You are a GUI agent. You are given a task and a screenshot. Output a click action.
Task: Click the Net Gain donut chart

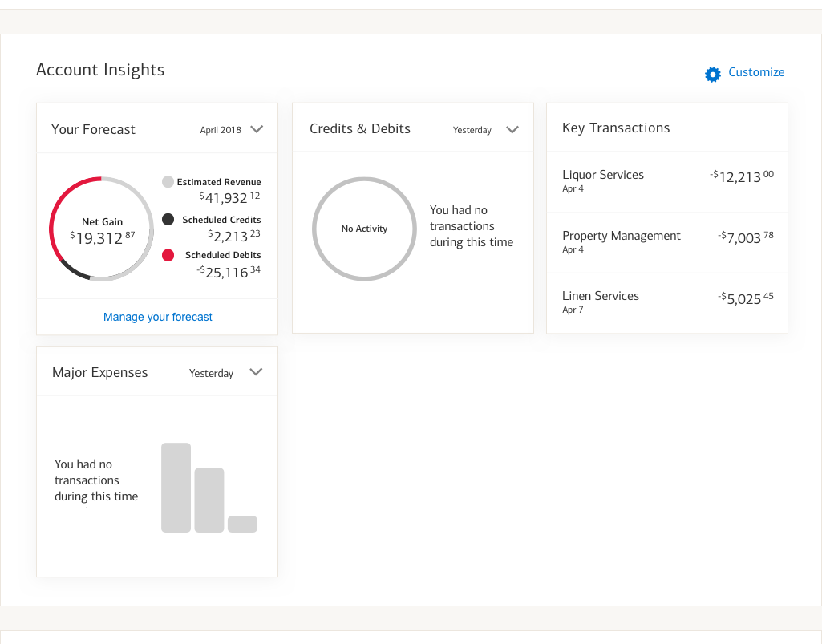point(101,229)
